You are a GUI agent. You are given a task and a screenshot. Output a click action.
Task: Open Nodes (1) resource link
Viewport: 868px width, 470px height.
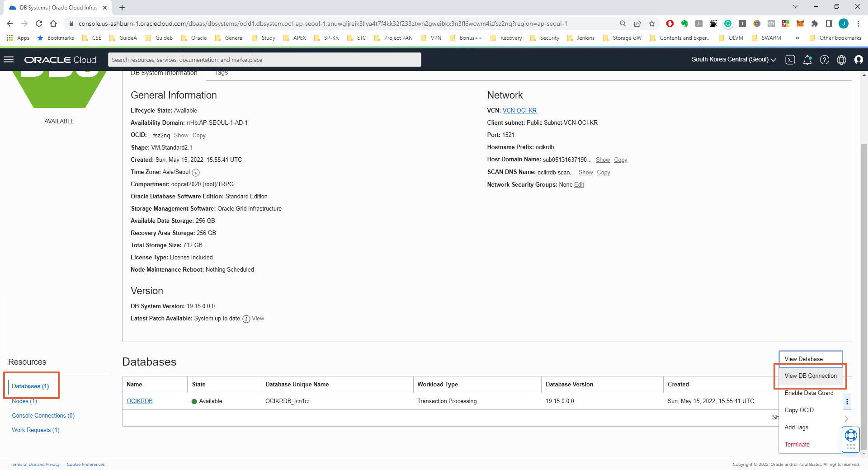pyautogui.click(x=24, y=401)
